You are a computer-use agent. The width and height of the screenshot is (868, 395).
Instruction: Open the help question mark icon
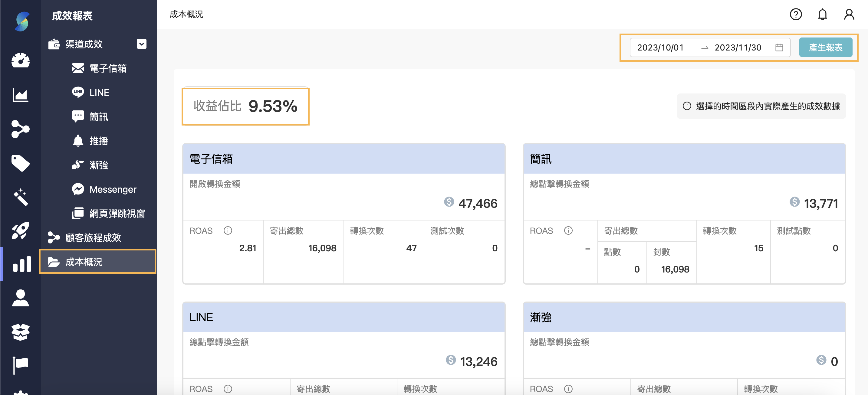pyautogui.click(x=796, y=14)
